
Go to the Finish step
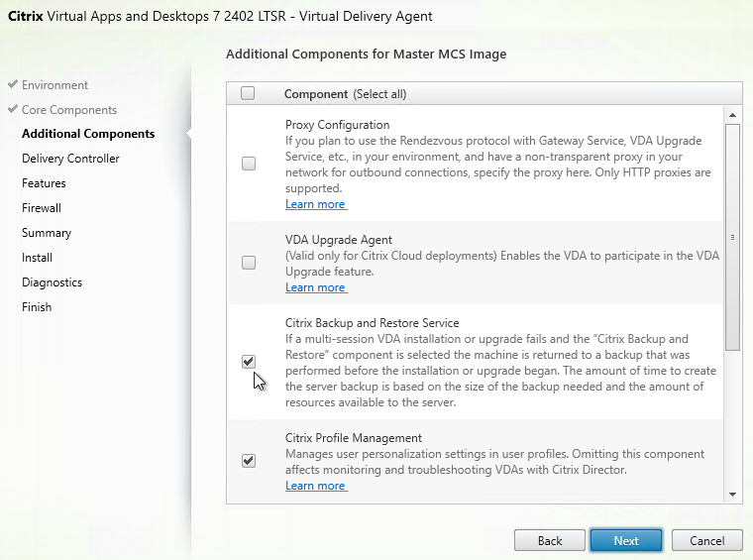(x=37, y=307)
